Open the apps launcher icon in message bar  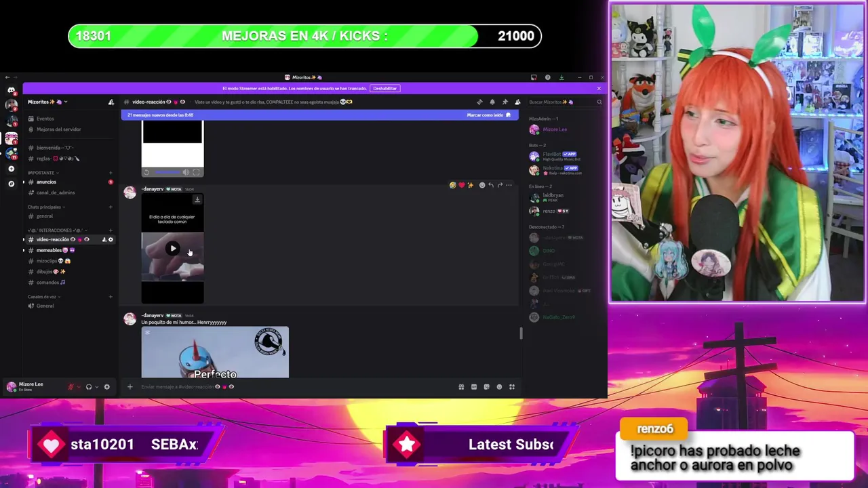click(512, 386)
